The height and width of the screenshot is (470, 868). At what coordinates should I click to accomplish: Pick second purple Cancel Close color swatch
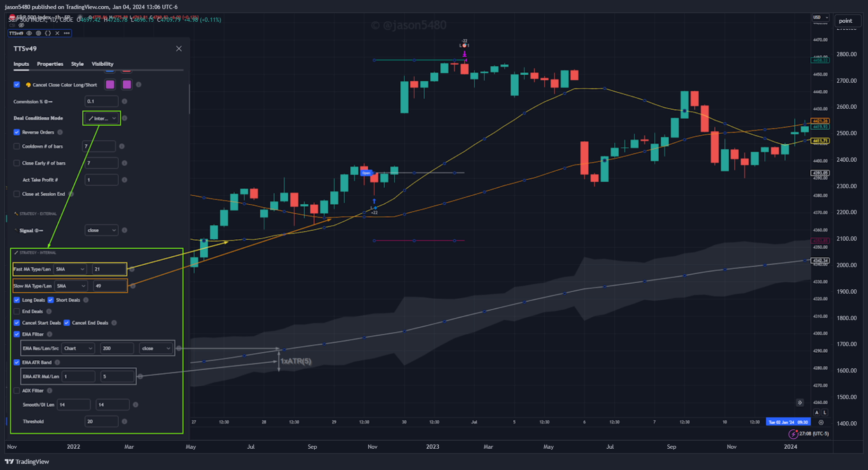(x=126, y=85)
